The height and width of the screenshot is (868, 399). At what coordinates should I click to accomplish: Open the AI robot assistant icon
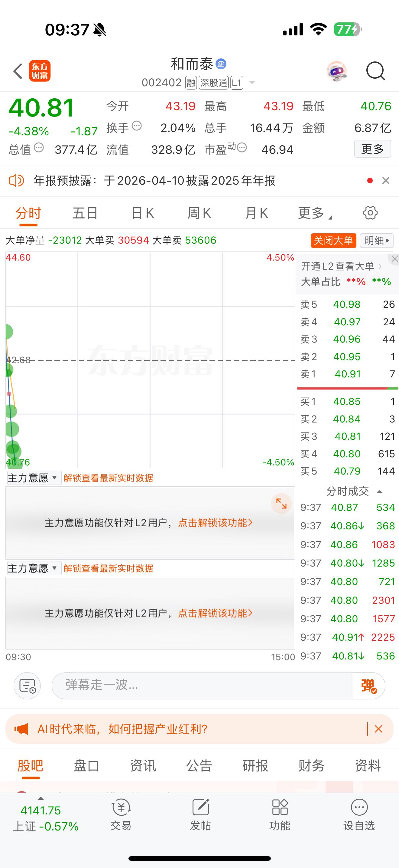tap(337, 71)
